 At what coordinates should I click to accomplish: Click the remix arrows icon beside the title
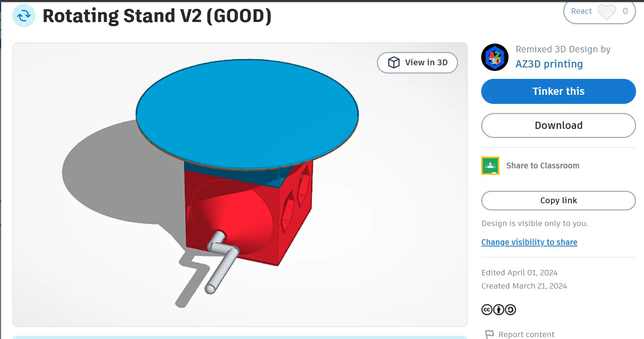coord(24,16)
